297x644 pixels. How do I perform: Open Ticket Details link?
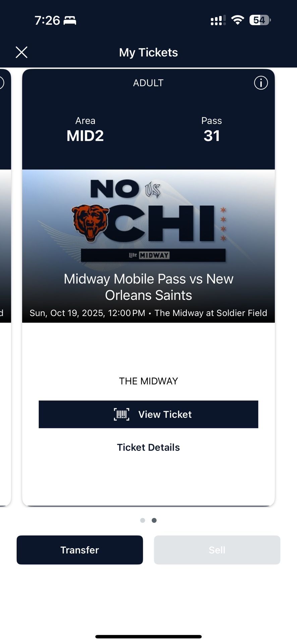point(148,447)
